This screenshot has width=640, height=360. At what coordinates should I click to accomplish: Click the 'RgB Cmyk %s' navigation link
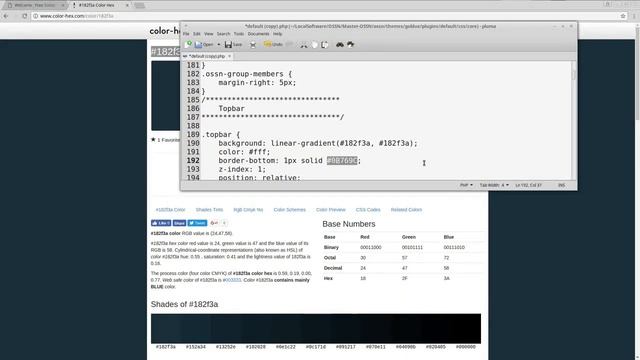[248, 210]
